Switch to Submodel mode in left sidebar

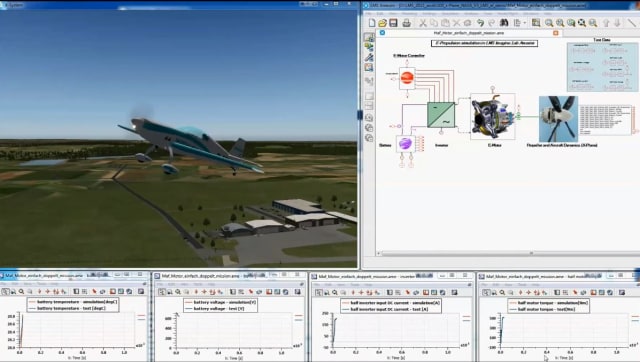[x=369, y=47]
